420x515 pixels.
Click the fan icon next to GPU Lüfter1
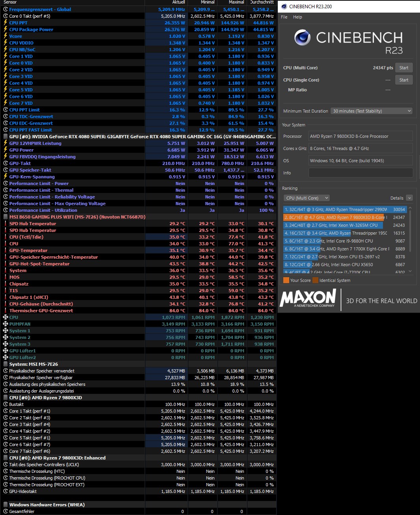coord(5,351)
